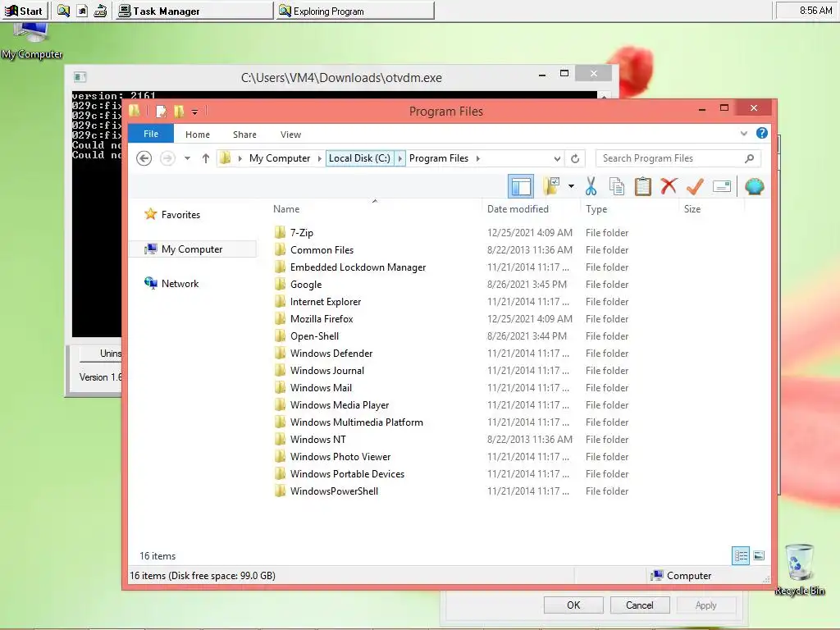Screen dimensions: 840x630
Task: Switch to Task Manager taskbar button
Action: click(193, 11)
